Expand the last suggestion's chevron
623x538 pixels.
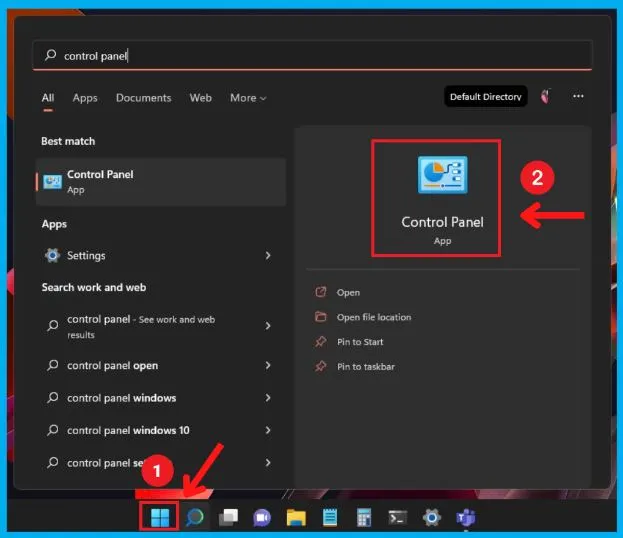(268, 463)
